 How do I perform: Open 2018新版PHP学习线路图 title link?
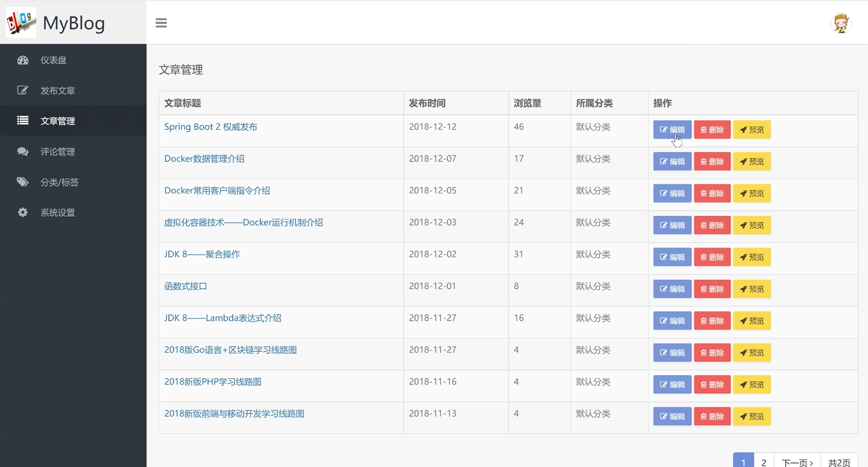point(212,381)
